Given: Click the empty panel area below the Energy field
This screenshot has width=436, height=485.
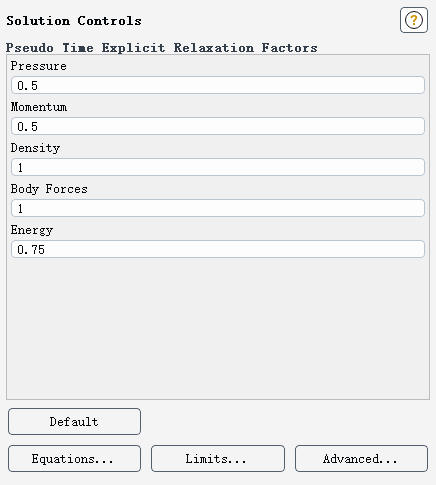Looking at the screenshot, I should click(x=218, y=328).
